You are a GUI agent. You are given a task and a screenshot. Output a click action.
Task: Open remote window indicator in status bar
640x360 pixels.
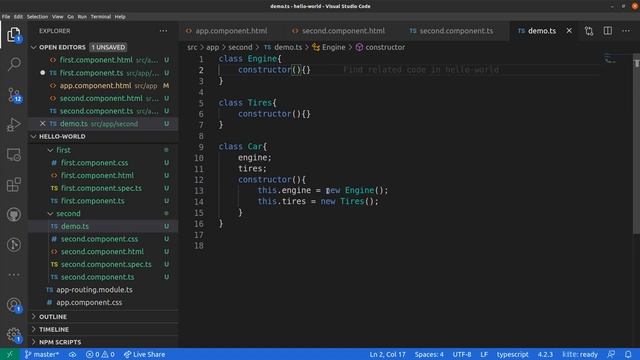[x=10, y=354]
